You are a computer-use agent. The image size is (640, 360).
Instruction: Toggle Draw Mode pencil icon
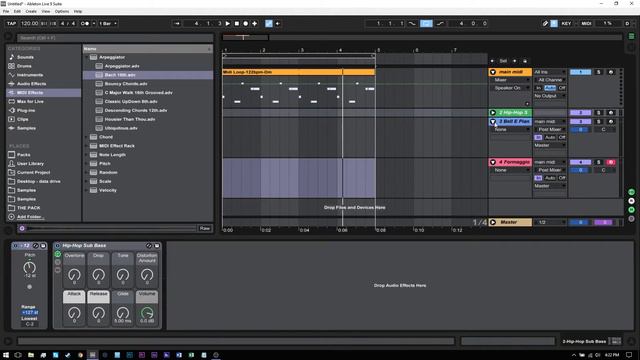(545, 24)
